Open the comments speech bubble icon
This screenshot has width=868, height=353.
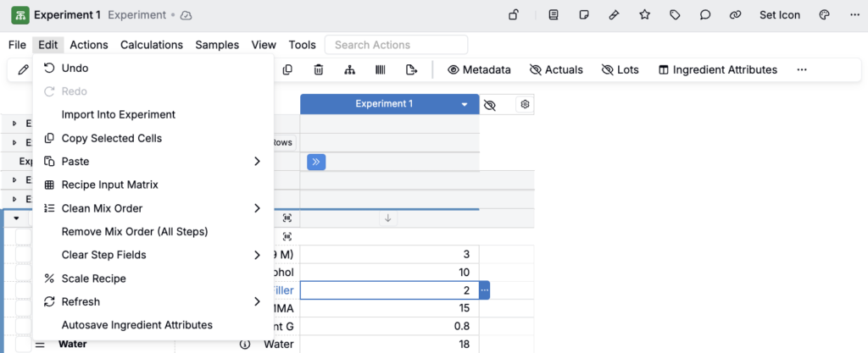pyautogui.click(x=705, y=15)
